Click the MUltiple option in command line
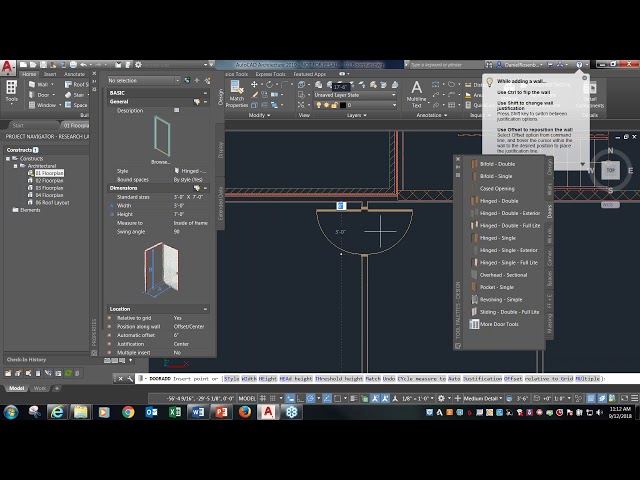The image size is (640, 480). (x=587, y=379)
